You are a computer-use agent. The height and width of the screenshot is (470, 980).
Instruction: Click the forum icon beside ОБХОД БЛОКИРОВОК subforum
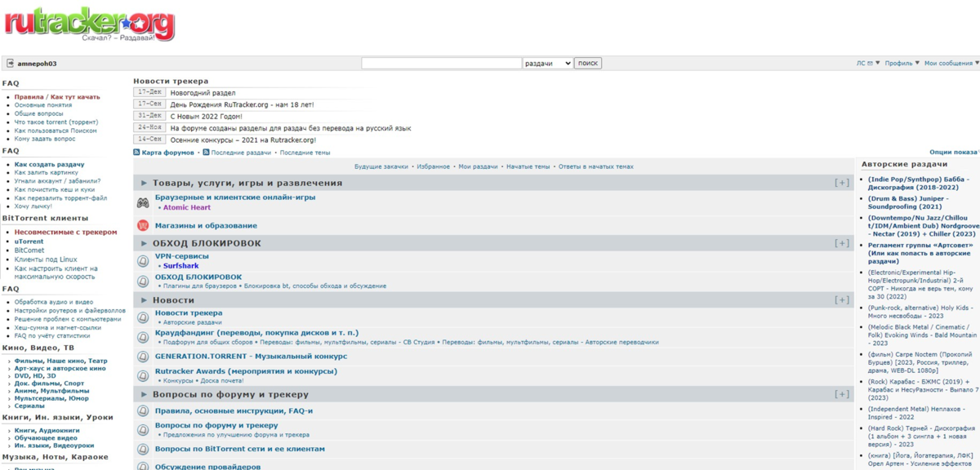143,281
